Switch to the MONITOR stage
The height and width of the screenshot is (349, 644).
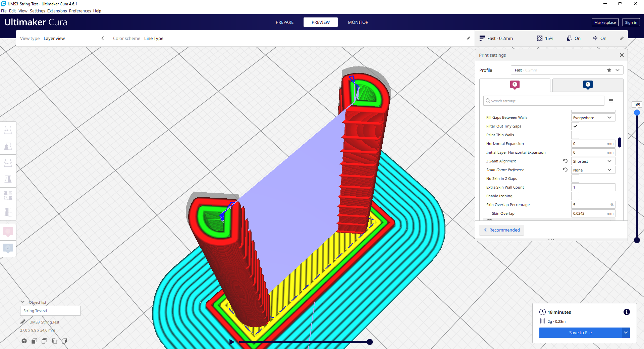tap(358, 22)
